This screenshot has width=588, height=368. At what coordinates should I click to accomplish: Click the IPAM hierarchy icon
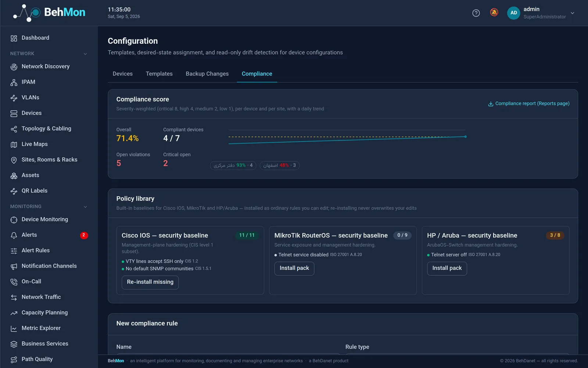click(x=14, y=82)
